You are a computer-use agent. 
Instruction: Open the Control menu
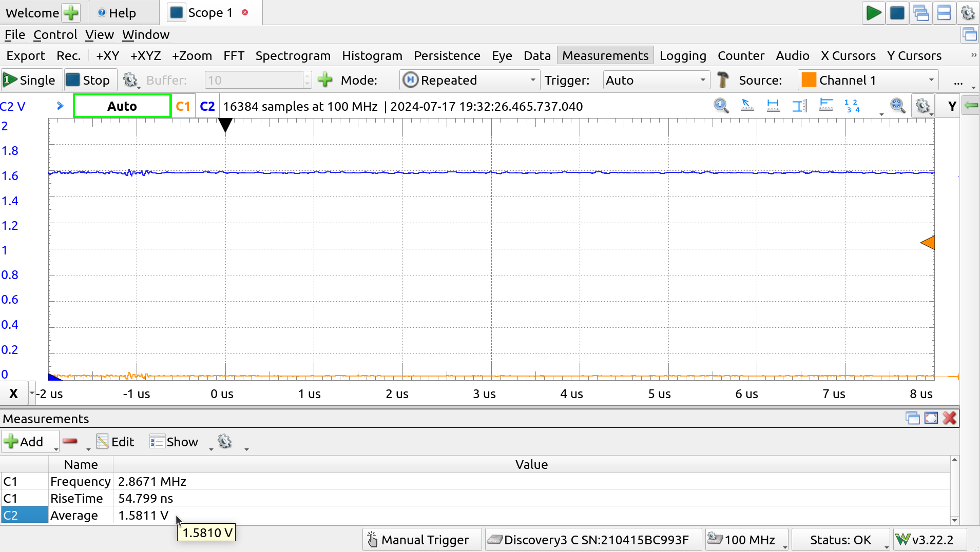click(x=55, y=34)
